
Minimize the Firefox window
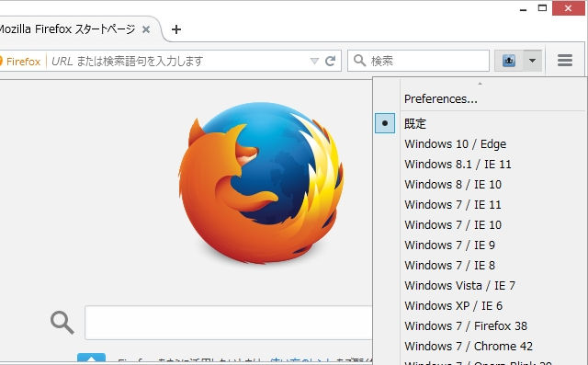tap(524, 9)
